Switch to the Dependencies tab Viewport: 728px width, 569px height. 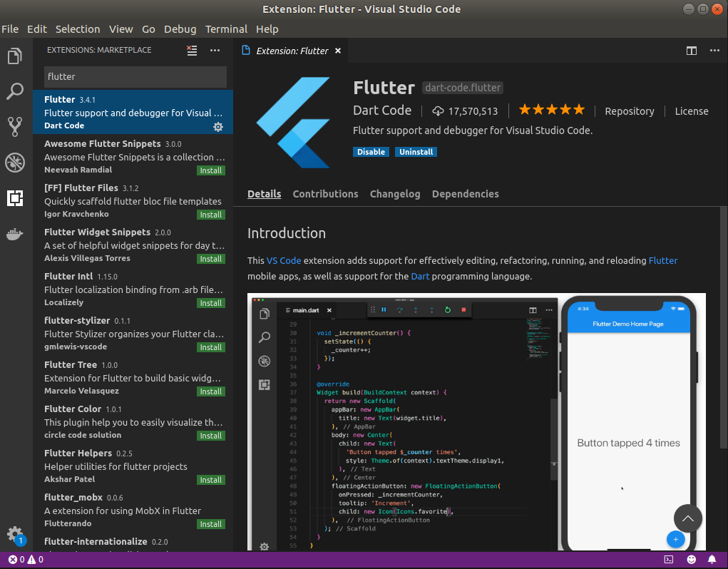pos(465,193)
